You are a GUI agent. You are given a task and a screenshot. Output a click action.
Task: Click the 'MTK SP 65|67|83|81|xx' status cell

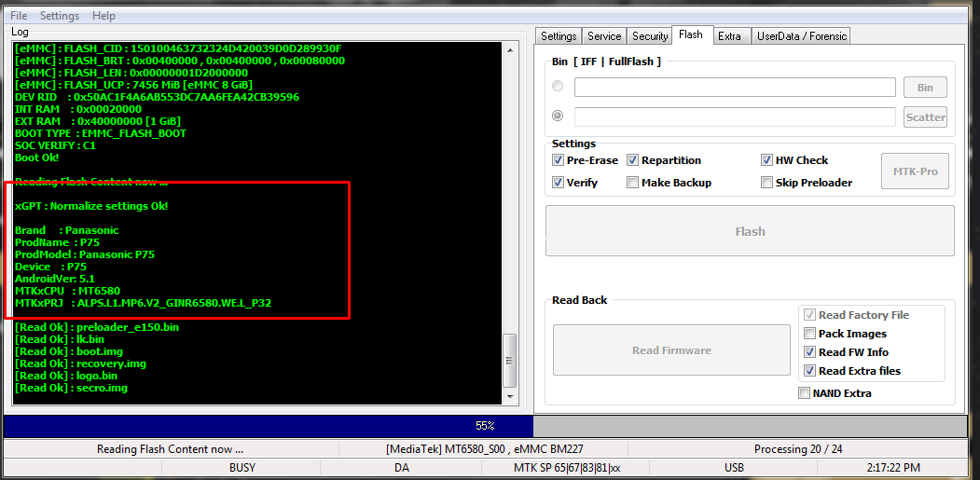(567, 468)
